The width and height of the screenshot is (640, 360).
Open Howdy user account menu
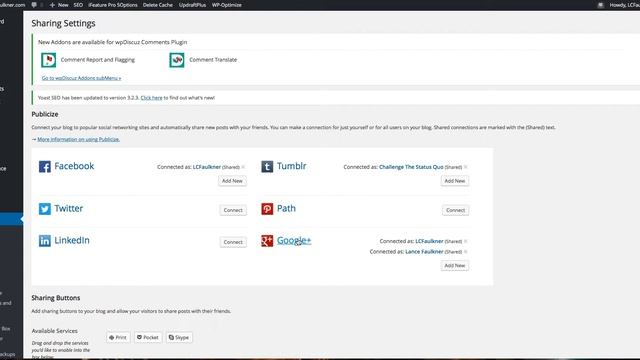coord(624,5)
